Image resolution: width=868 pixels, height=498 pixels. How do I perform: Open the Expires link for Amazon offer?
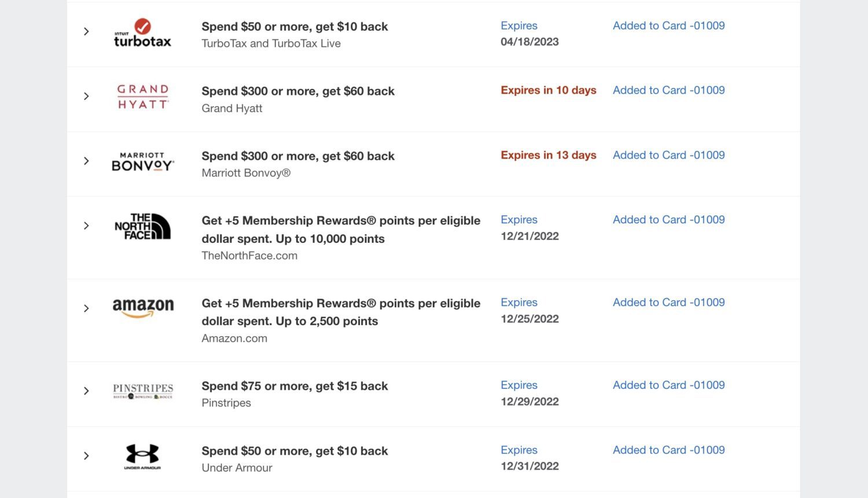click(519, 302)
